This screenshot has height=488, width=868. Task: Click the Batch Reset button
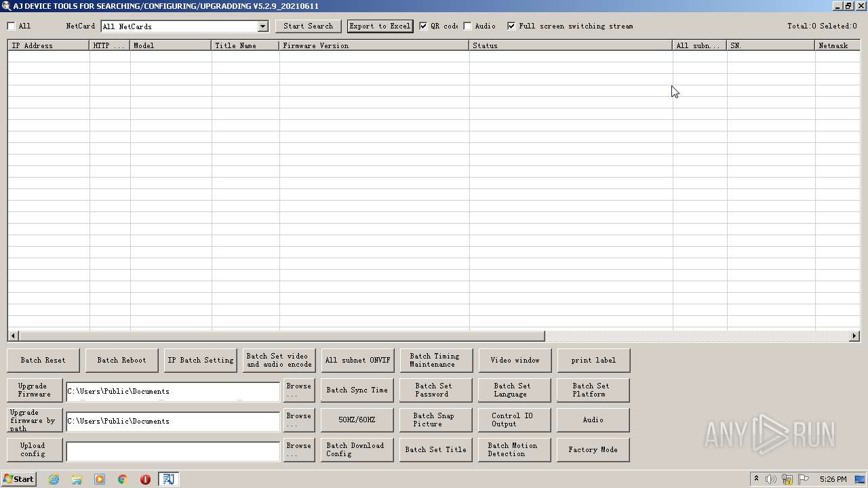(x=43, y=361)
